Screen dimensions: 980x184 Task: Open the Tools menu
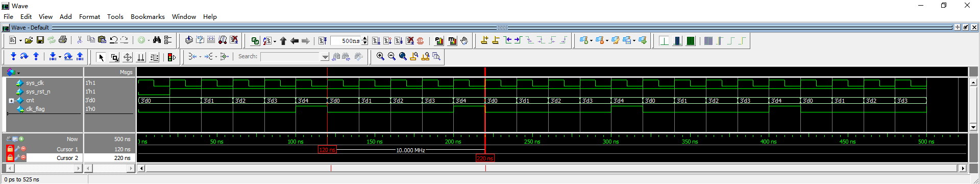pyautogui.click(x=115, y=16)
